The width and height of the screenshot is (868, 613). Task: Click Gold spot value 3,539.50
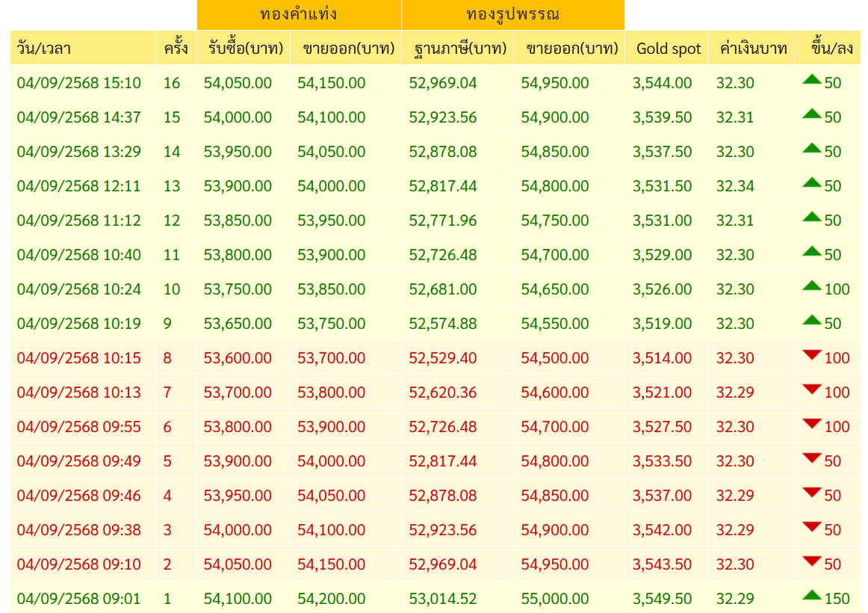(662, 117)
